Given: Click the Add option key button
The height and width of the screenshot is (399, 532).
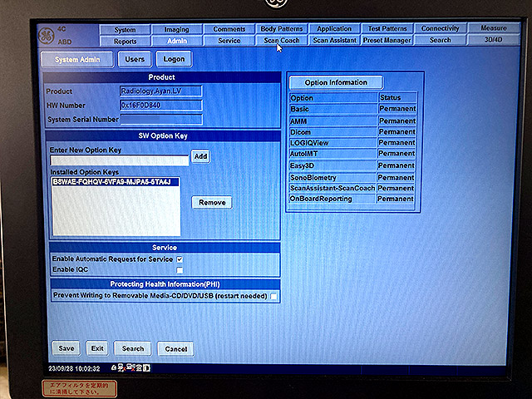Looking at the screenshot, I should [200, 156].
